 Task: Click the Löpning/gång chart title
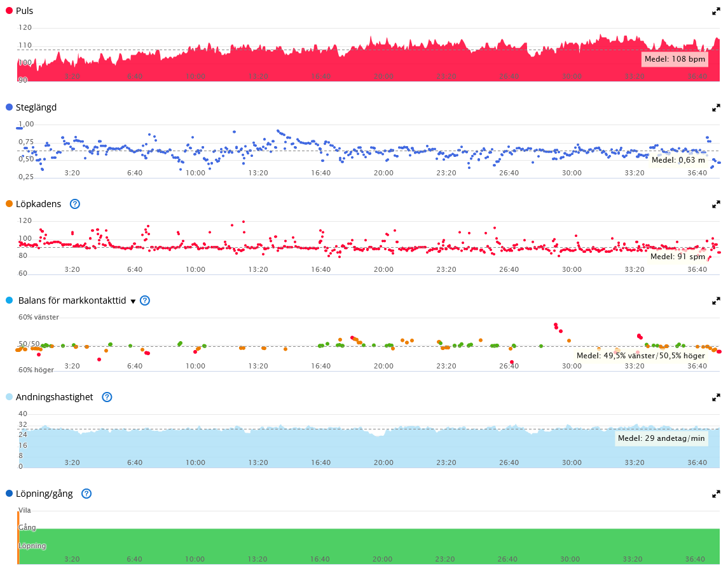44,493
